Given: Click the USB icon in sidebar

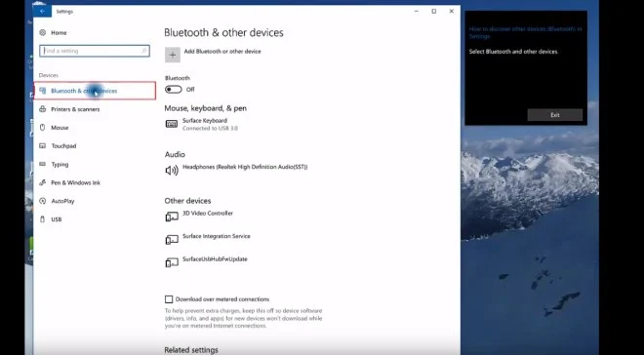Looking at the screenshot, I should pyautogui.click(x=42, y=219).
